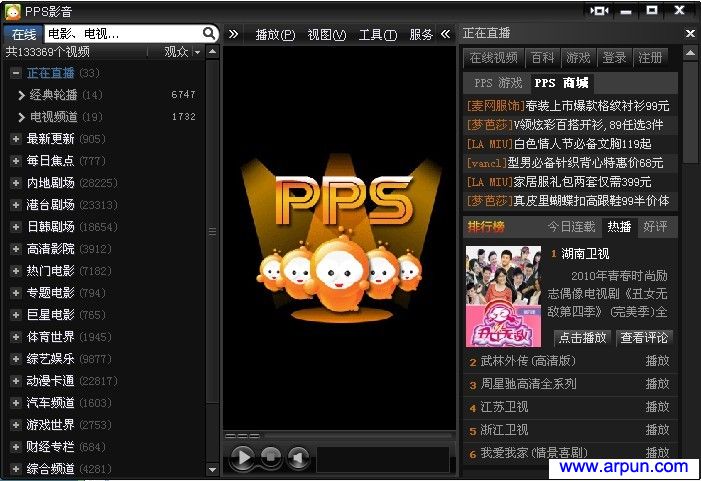Play 武林外传 (高清版) via 播放 link
Screen dimensions: 701x481
coord(657,361)
